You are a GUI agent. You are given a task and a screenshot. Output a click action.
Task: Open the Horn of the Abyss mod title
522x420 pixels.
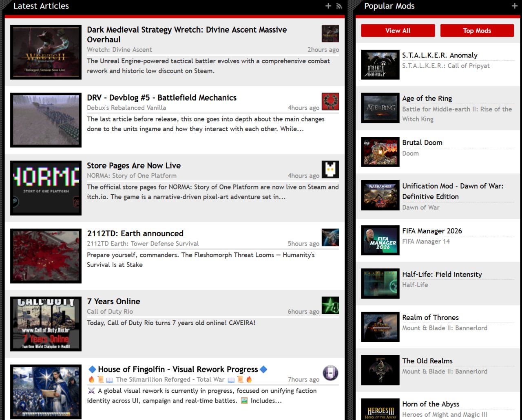tap(431, 404)
